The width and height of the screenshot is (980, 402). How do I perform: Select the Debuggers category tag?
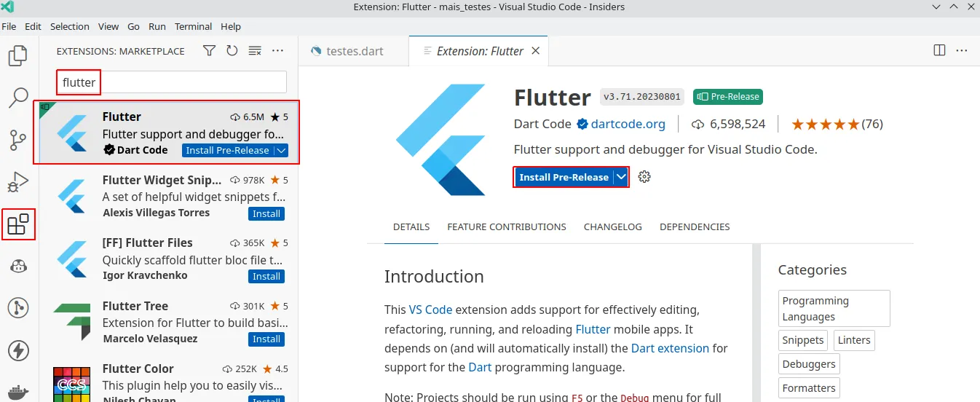[x=809, y=364]
